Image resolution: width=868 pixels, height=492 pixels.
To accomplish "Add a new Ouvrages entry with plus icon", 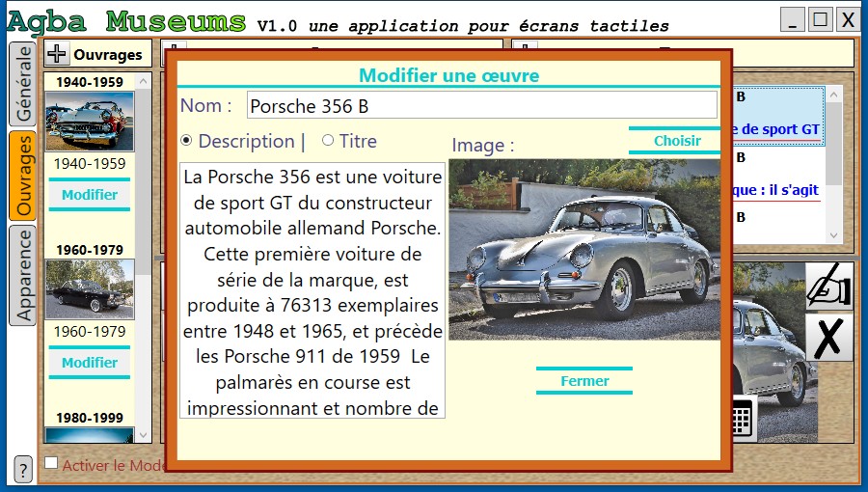I will click(x=57, y=54).
